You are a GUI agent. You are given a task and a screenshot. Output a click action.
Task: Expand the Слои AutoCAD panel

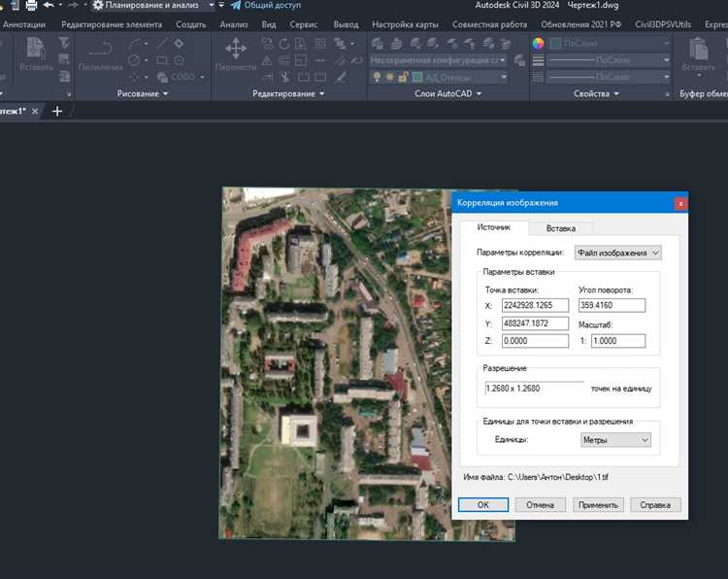[x=447, y=94]
